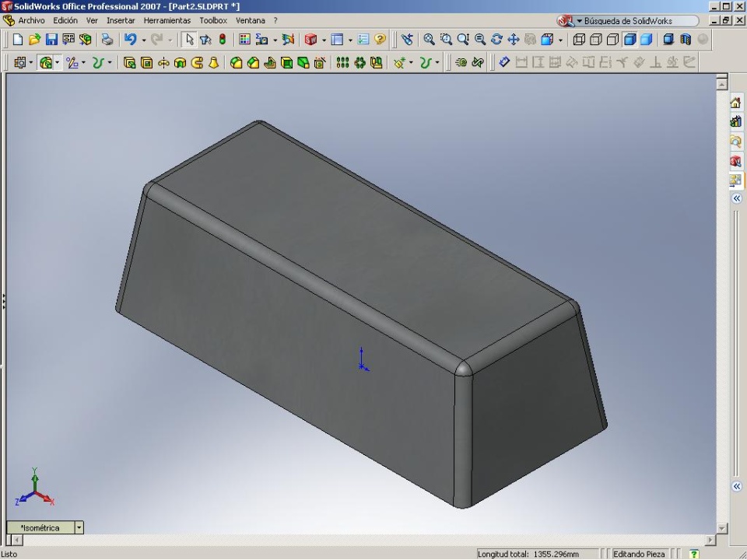The image size is (747, 560).
Task: Click the Circular Pattern icon
Action: click(359, 62)
